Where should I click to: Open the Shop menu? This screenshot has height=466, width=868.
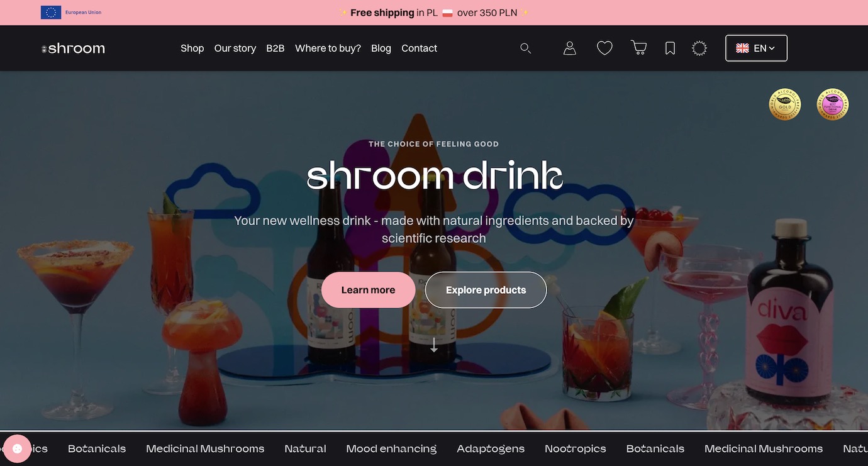click(x=192, y=48)
